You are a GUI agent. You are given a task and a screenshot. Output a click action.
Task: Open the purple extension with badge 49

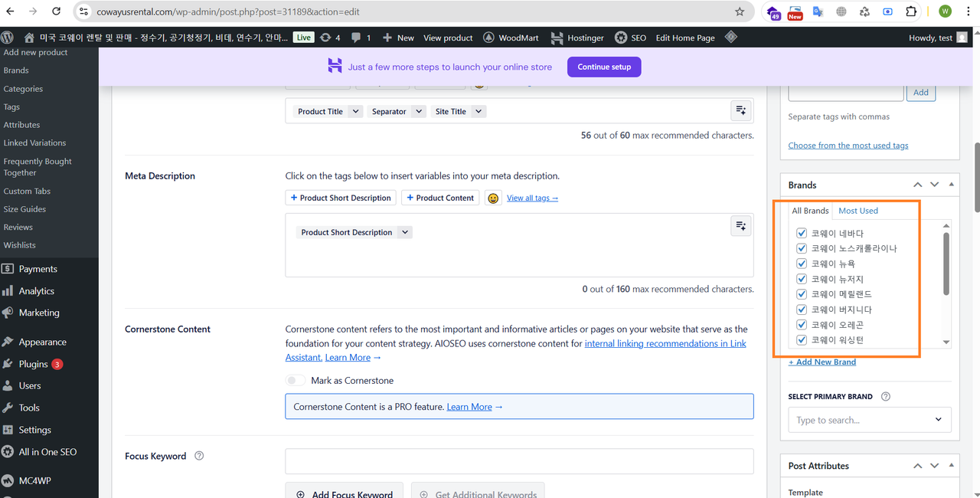pos(773,11)
